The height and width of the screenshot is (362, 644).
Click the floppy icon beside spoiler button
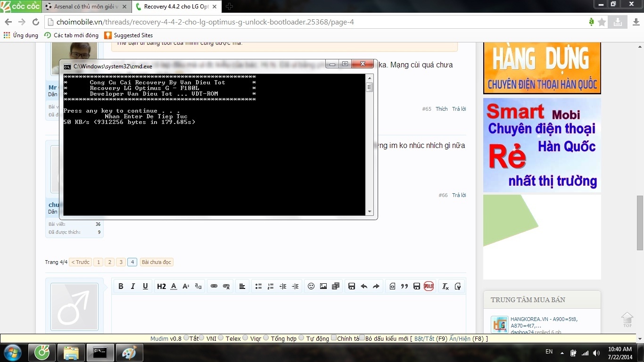(417, 286)
